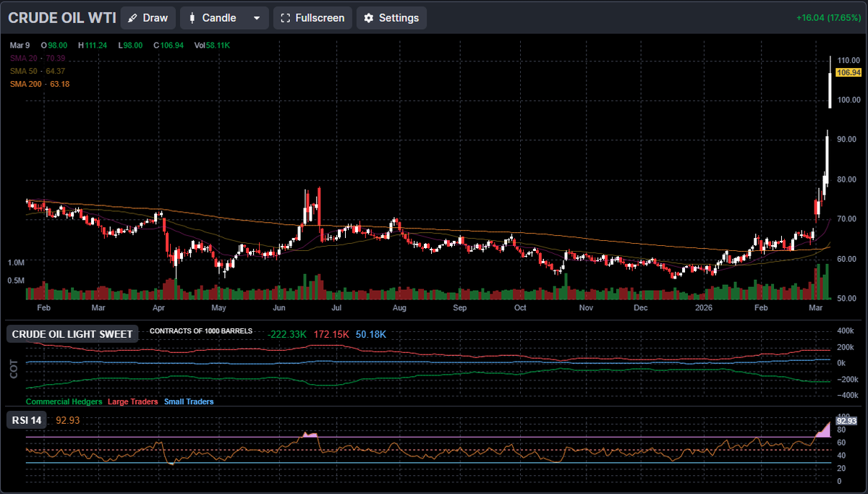The image size is (868, 494).
Task: Click the candlestick icon beside Candle
Action: pyautogui.click(x=192, y=18)
